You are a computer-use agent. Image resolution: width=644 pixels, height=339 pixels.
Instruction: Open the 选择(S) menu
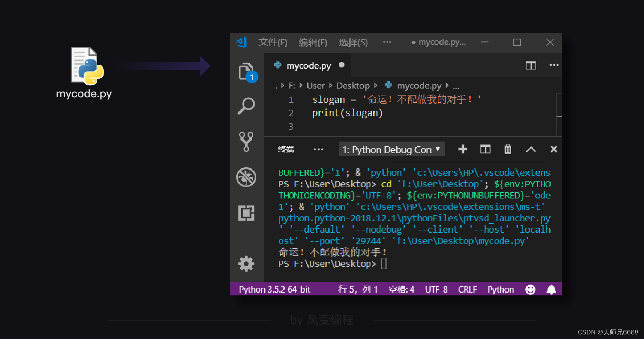point(353,43)
